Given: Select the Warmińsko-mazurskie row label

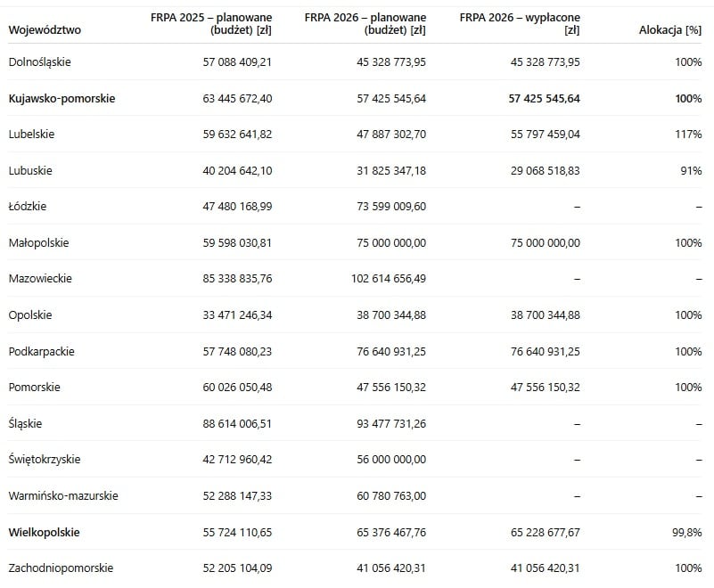Looking at the screenshot, I should (x=62, y=496).
